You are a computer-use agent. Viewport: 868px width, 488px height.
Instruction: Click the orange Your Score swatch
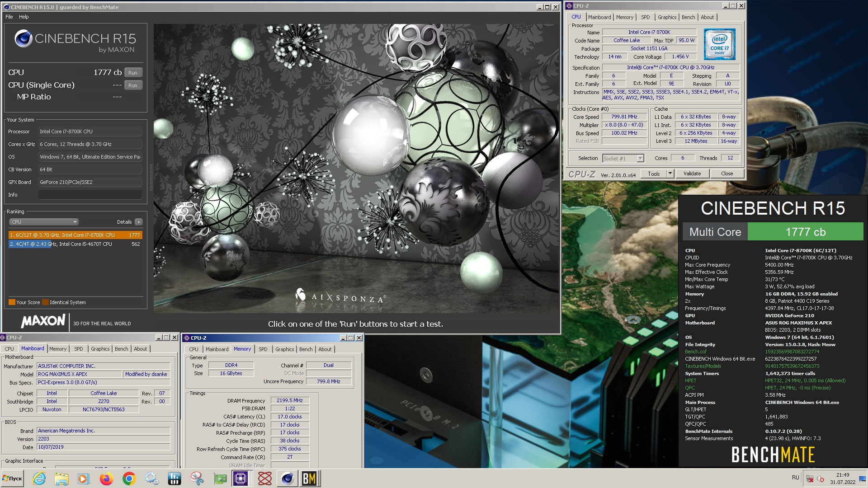12,302
